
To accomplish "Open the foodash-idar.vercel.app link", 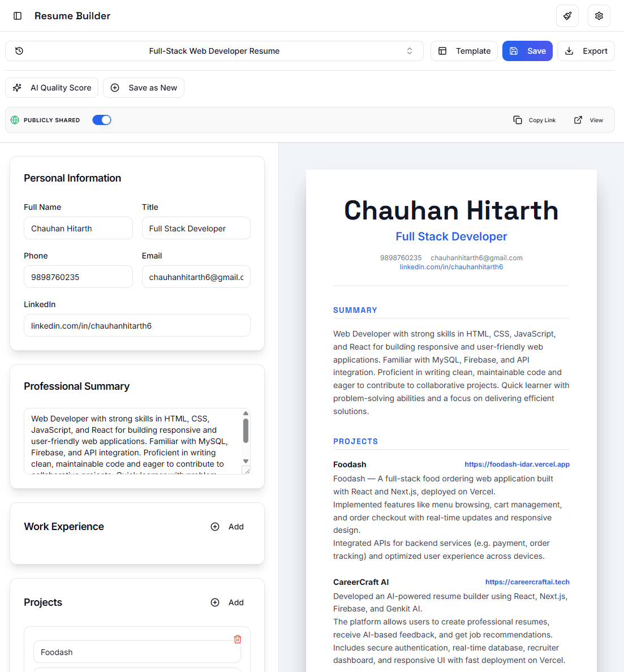I will coord(517,464).
